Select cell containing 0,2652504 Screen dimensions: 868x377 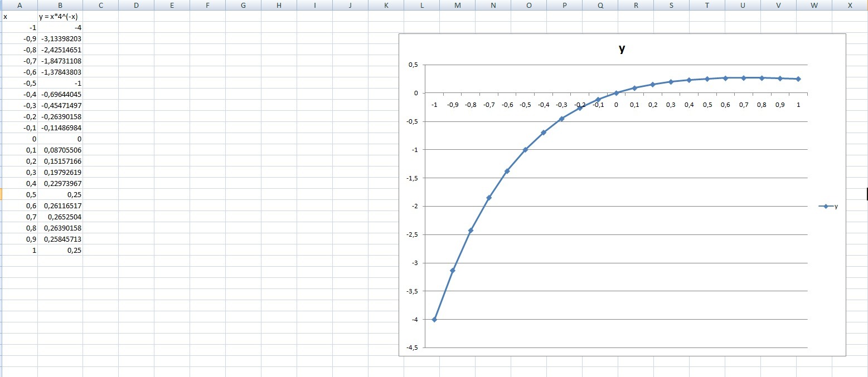(60, 217)
